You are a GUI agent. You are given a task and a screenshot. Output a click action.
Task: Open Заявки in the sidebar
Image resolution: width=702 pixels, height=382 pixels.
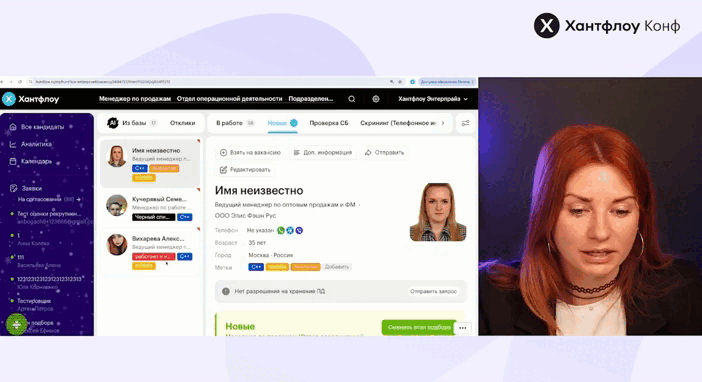31,189
